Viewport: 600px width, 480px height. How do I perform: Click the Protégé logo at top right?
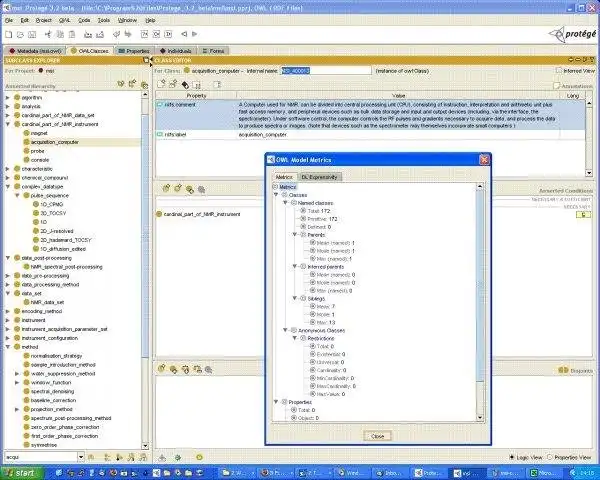573,34
